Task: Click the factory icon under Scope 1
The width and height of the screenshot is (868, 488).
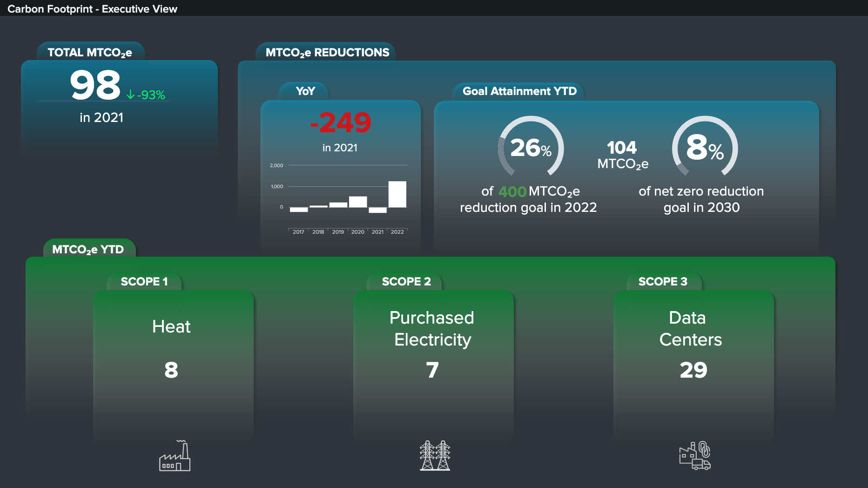Action: pos(175,455)
